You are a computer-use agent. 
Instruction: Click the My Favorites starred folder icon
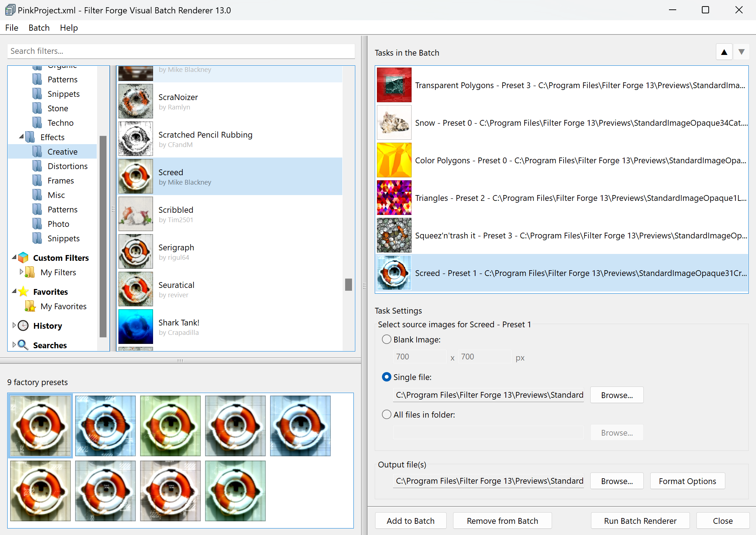(x=30, y=306)
